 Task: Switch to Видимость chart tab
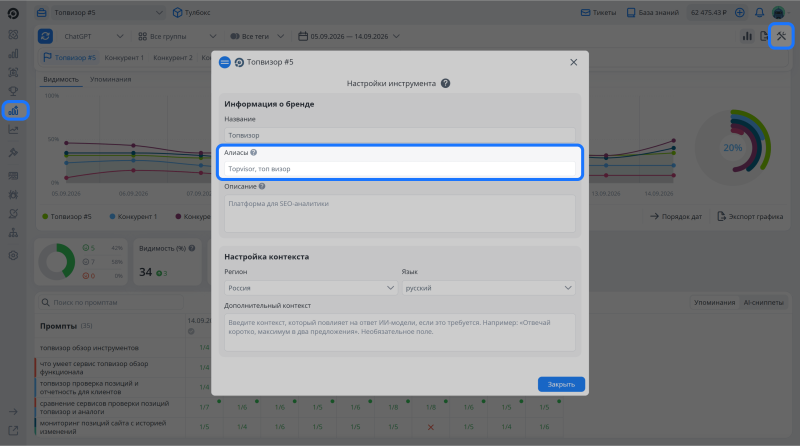click(x=61, y=80)
